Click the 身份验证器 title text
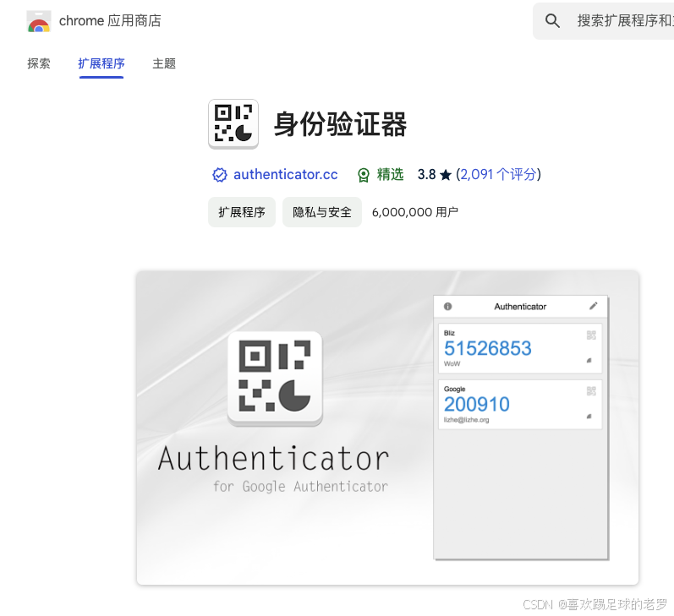 [341, 124]
